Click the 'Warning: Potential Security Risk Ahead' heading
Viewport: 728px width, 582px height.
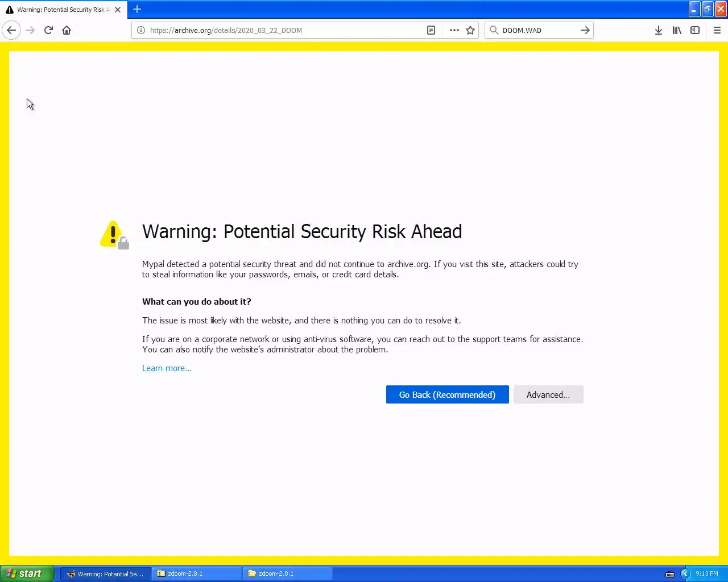pos(302,231)
